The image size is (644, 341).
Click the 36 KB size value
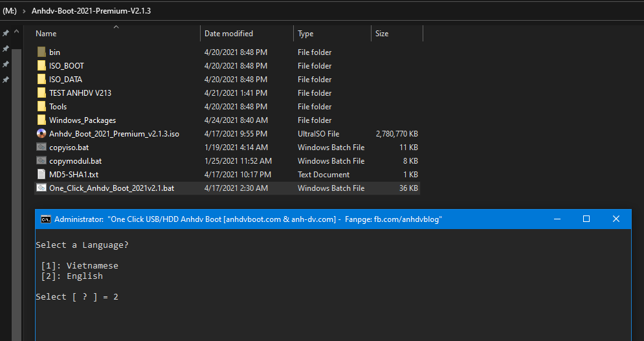click(408, 188)
